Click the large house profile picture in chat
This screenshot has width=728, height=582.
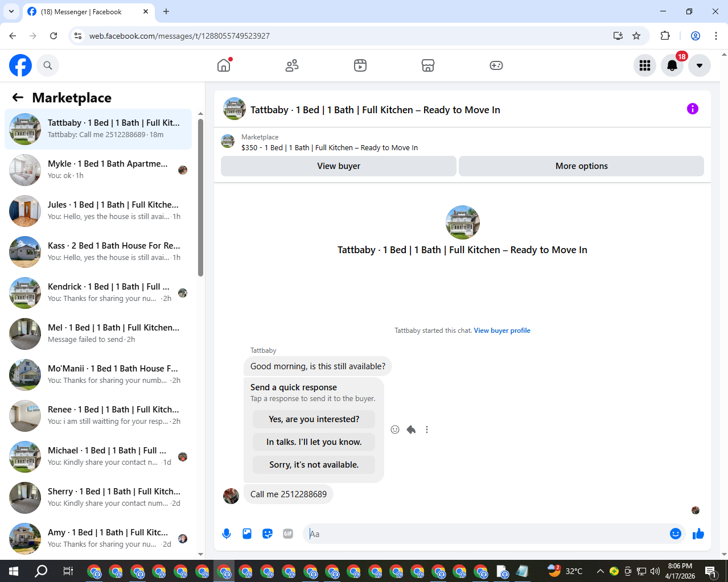[463, 222]
